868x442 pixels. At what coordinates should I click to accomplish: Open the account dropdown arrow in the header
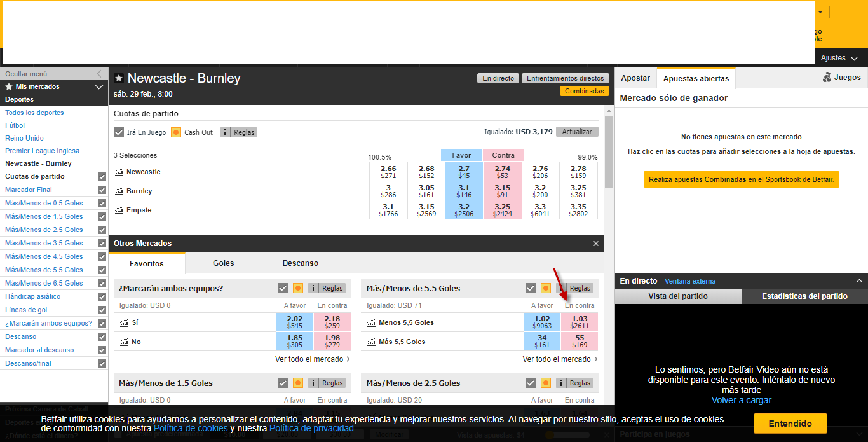point(822,12)
